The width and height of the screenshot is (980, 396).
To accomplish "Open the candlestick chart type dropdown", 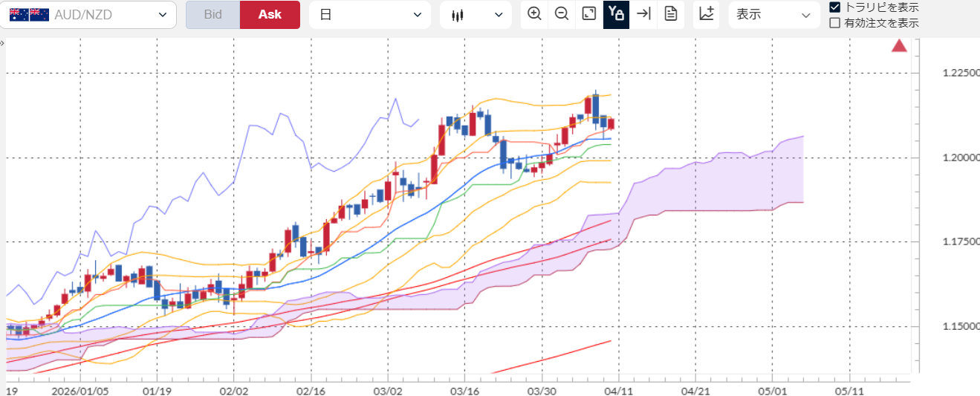I will point(476,15).
